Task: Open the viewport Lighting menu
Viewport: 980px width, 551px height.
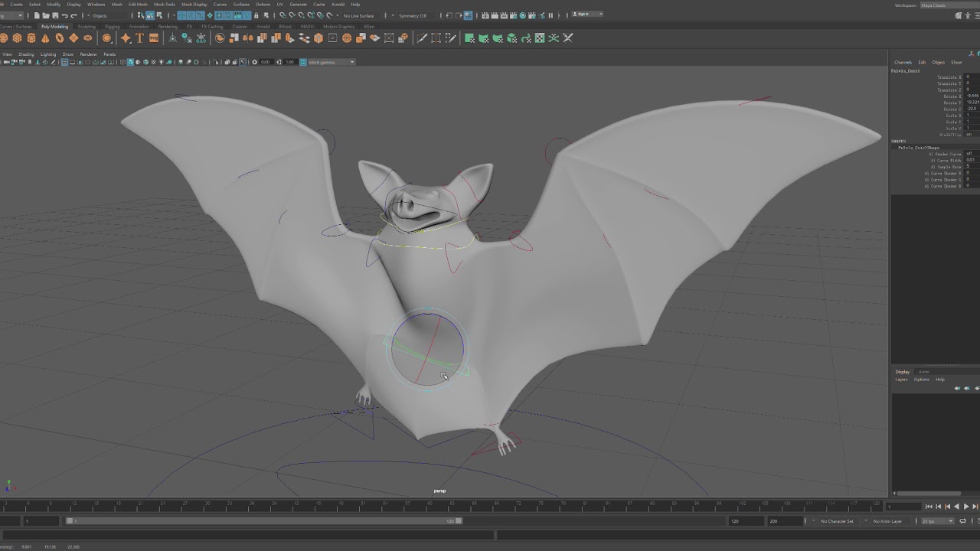Action: click(x=48, y=54)
